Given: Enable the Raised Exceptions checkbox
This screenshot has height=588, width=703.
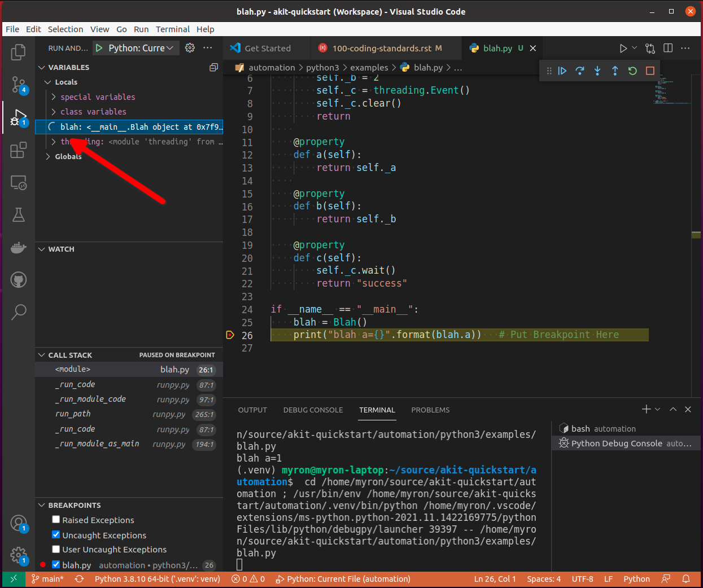Looking at the screenshot, I should [56, 519].
